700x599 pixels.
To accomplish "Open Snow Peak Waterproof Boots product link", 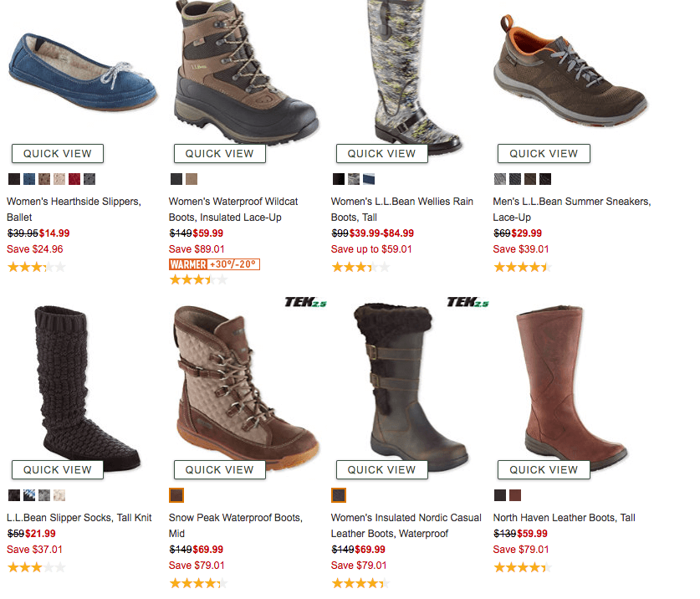I will click(x=236, y=525).
